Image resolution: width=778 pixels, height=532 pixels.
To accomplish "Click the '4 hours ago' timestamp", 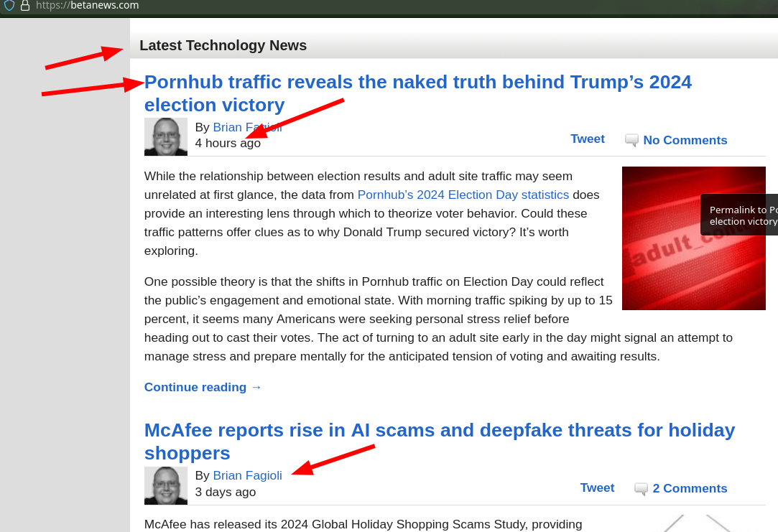I will pyautogui.click(x=228, y=144).
